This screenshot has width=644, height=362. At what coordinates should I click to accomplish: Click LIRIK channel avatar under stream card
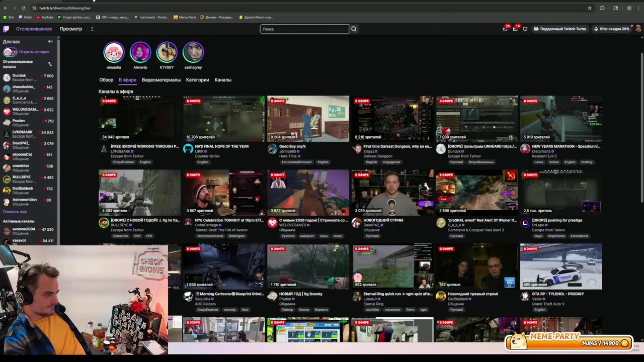point(188,149)
